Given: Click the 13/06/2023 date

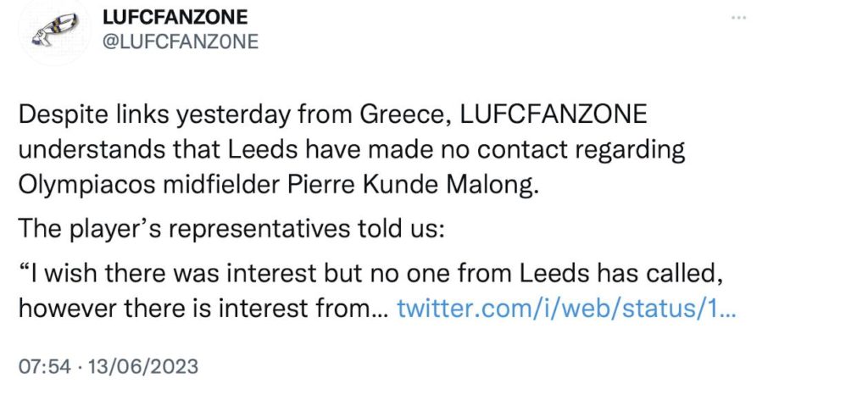Looking at the screenshot, I should tap(140, 366).
